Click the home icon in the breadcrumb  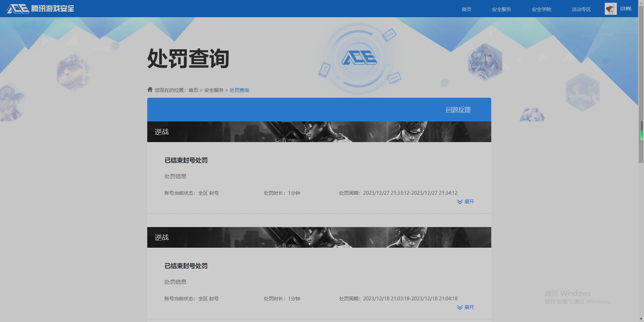point(150,89)
